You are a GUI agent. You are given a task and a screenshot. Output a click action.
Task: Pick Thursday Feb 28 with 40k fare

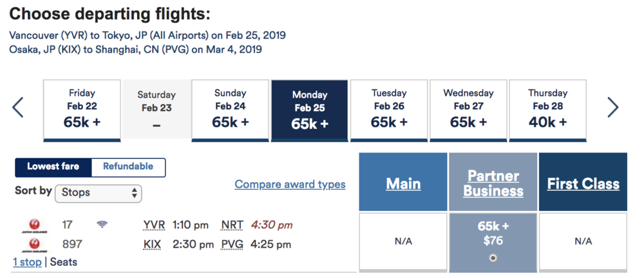click(x=547, y=109)
